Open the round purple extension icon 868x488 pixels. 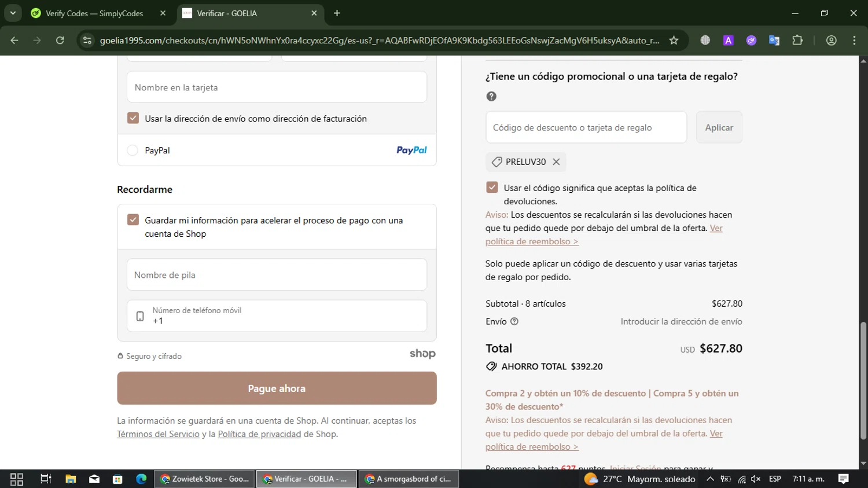[751, 41]
